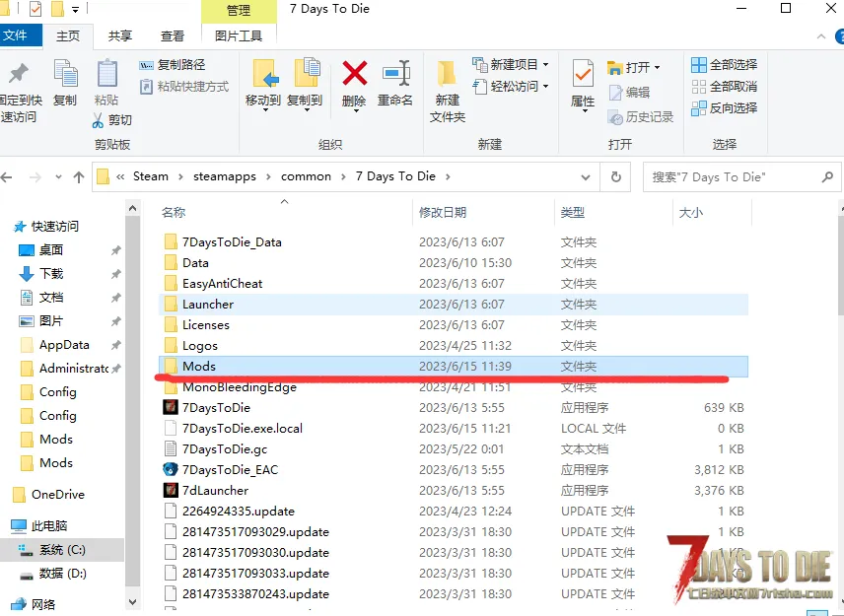Open the 复制到 (Copy to) dropdown

tap(306, 109)
